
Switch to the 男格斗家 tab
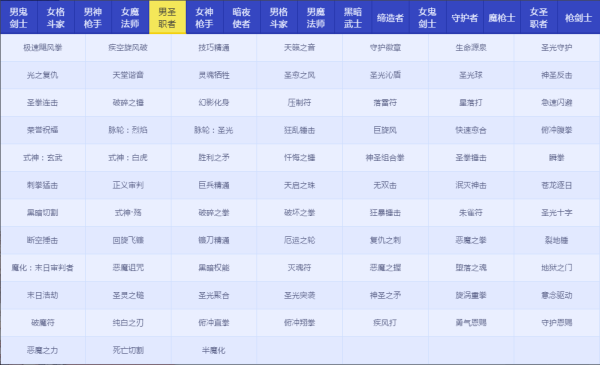(279, 18)
